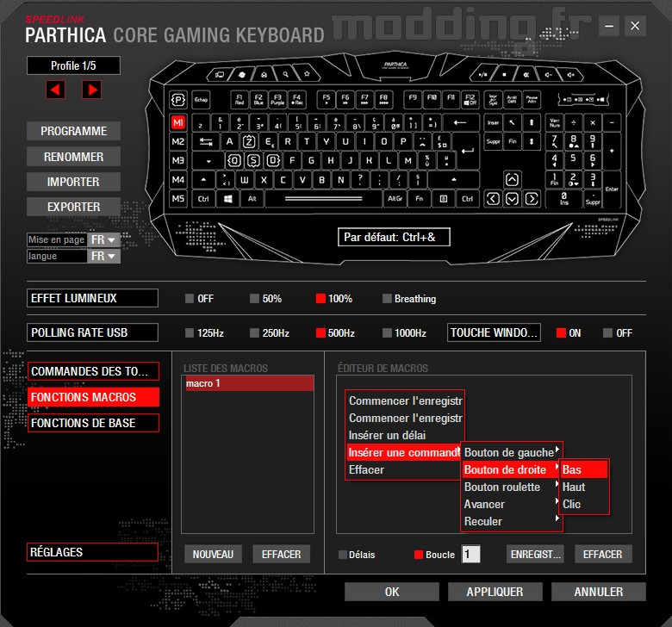The height and width of the screenshot is (627, 672).
Task: Set light effect to OFF
Action: 199,299
